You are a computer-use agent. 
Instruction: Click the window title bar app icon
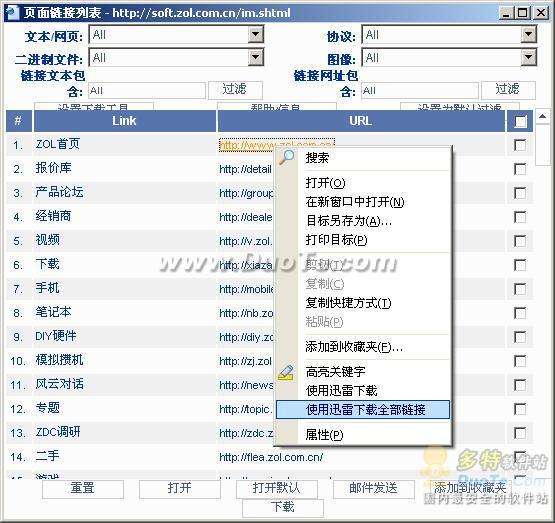click(13, 13)
